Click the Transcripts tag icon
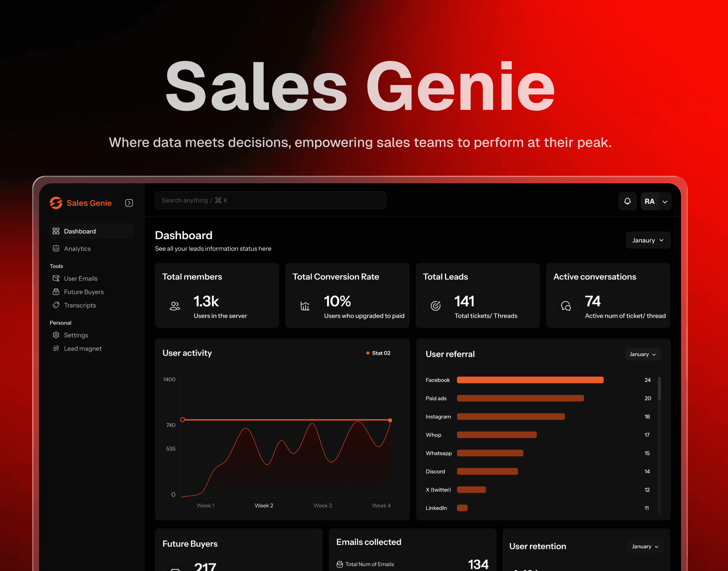The image size is (728, 571). [x=56, y=305]
